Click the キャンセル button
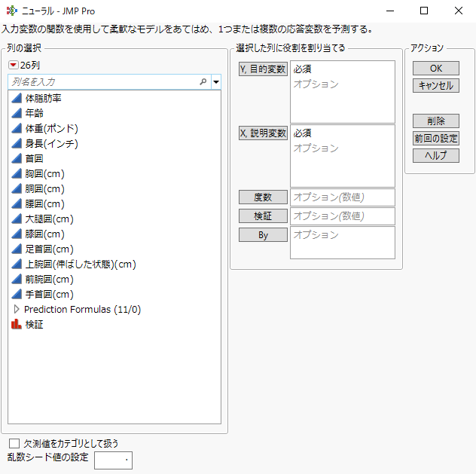 tap(435, 86)
